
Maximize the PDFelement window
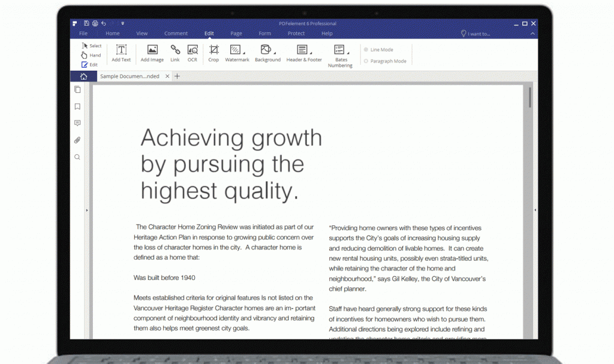(525, 24)
